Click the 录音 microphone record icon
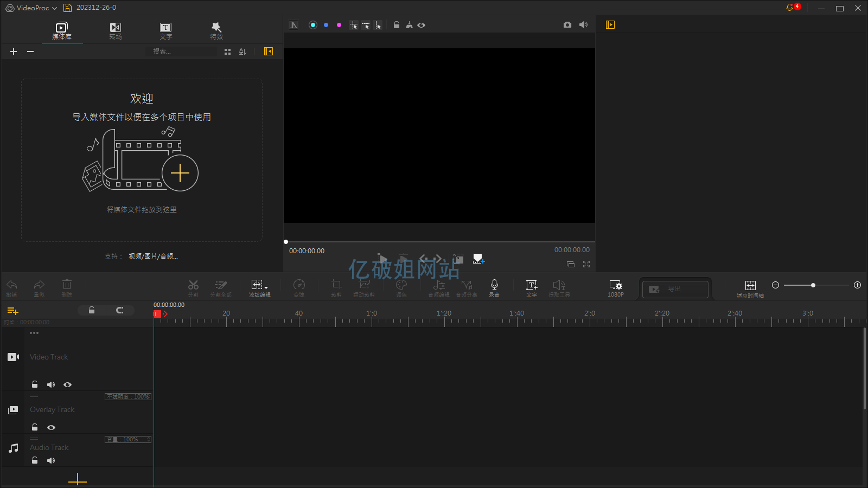The height and width of the screenshot is (488, 868). pyautogui.click(x=494, y=286)
